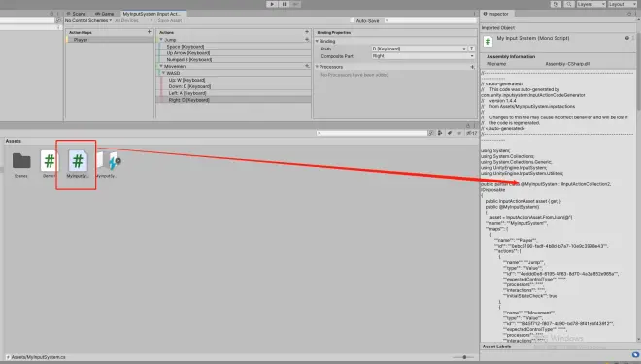Select the MyInputSystem C# script asset
Viewport: 641px width, 364px height.
tap(78, 164)
